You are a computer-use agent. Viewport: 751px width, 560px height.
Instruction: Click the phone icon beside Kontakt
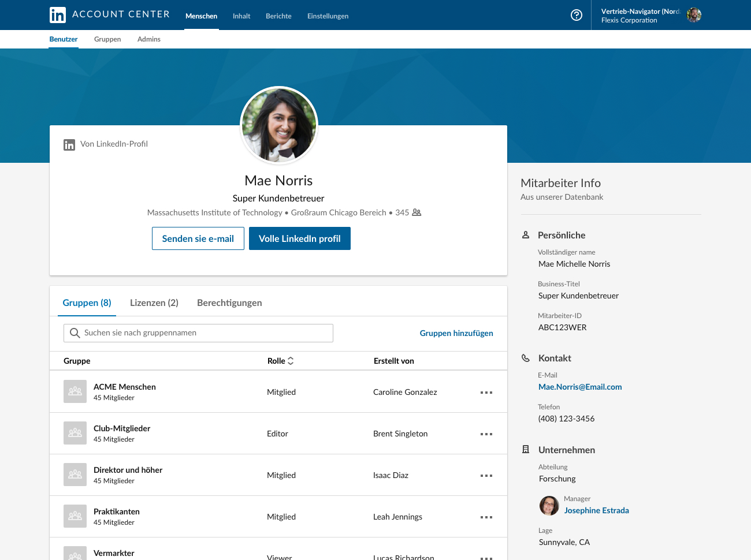(x=526, y=358)
